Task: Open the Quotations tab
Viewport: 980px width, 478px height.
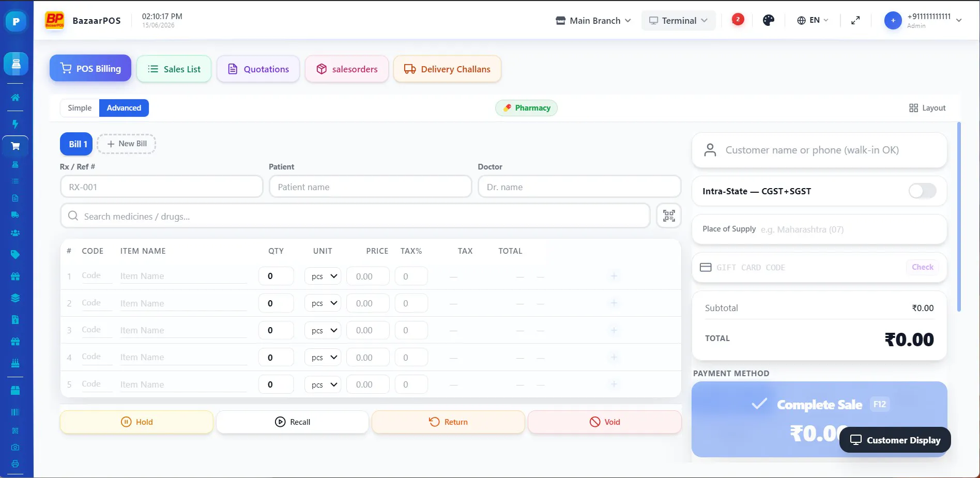Action: pyautogui.click(x=258, y=69)
